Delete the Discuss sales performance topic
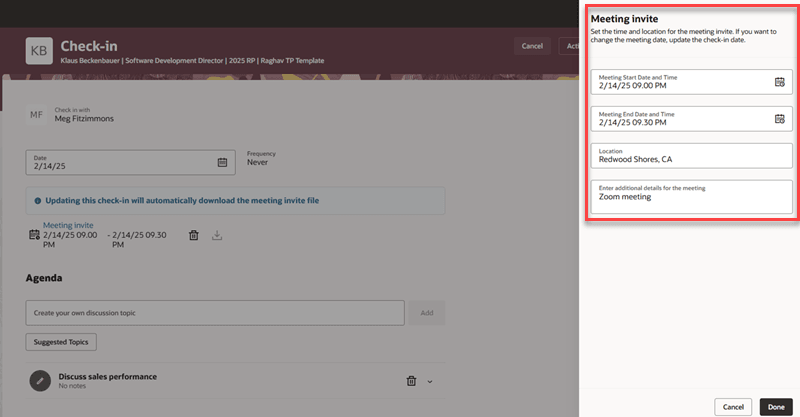Screen dimensions: 800x417 (411, 381)
